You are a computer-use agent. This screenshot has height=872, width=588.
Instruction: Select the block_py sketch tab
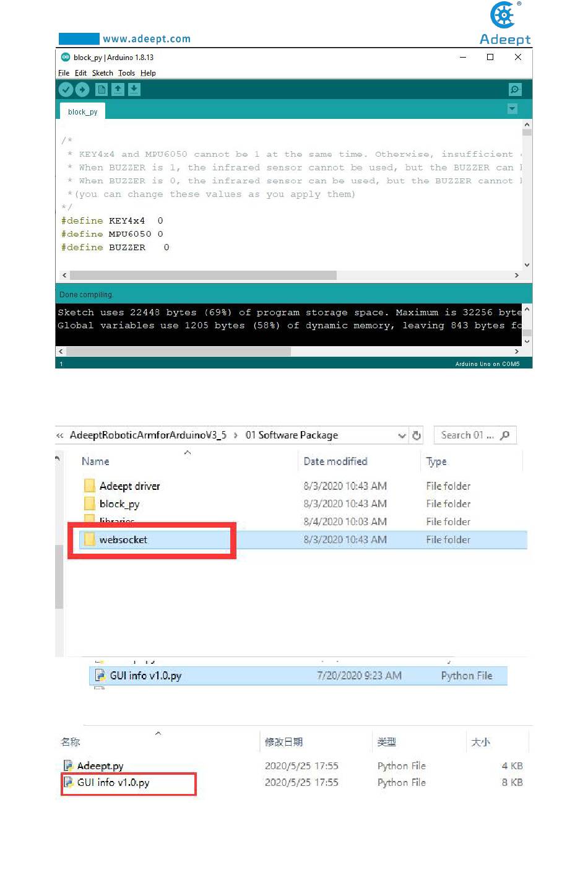pos(83,111)
